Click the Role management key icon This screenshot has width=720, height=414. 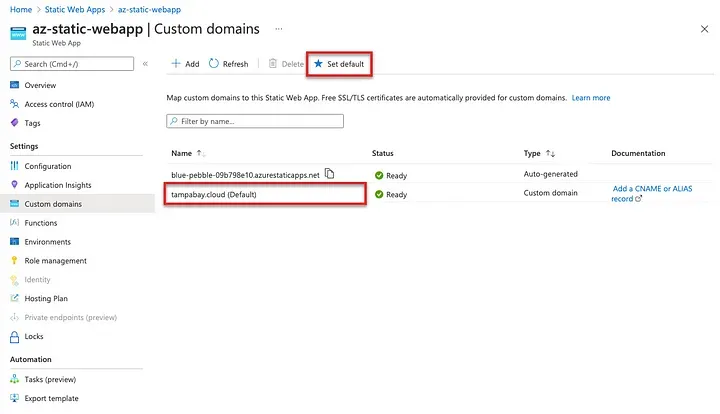pyautogui.click(x=15, y=260)
